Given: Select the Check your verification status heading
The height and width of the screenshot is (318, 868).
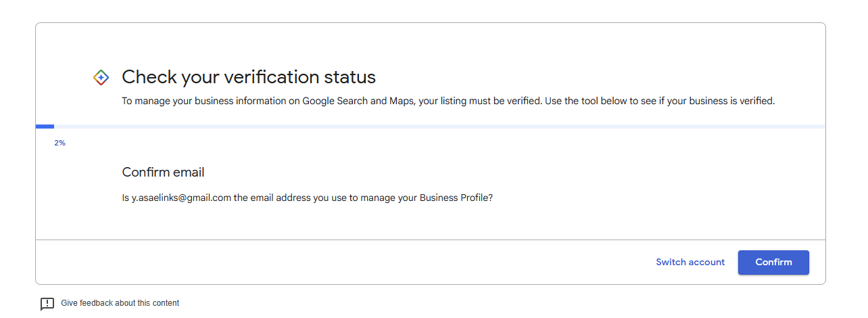Looking at the screenshot, I should coord(249,76).
